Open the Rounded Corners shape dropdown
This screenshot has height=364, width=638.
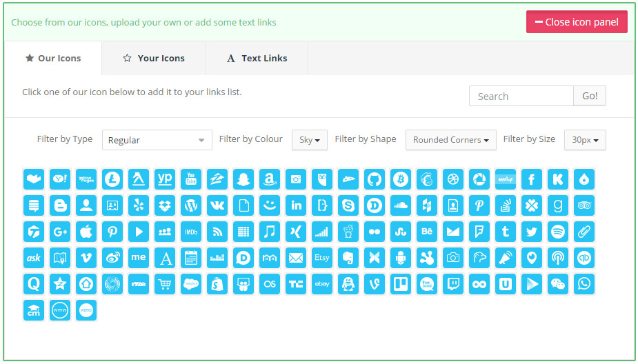click(450, 140)
